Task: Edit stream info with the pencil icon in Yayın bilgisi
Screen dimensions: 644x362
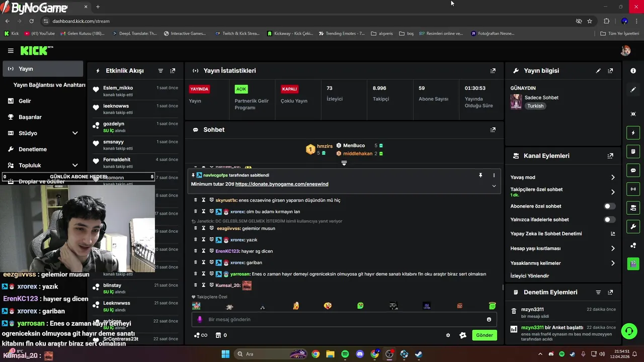Action: (x=598, y=71)
